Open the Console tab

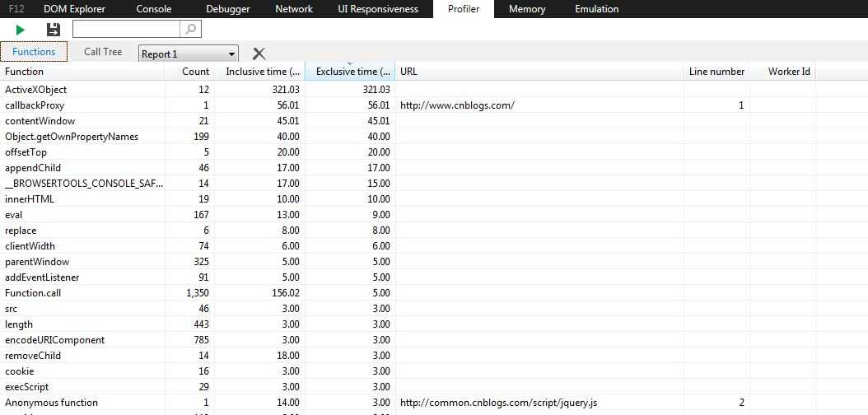click(154, 9)
